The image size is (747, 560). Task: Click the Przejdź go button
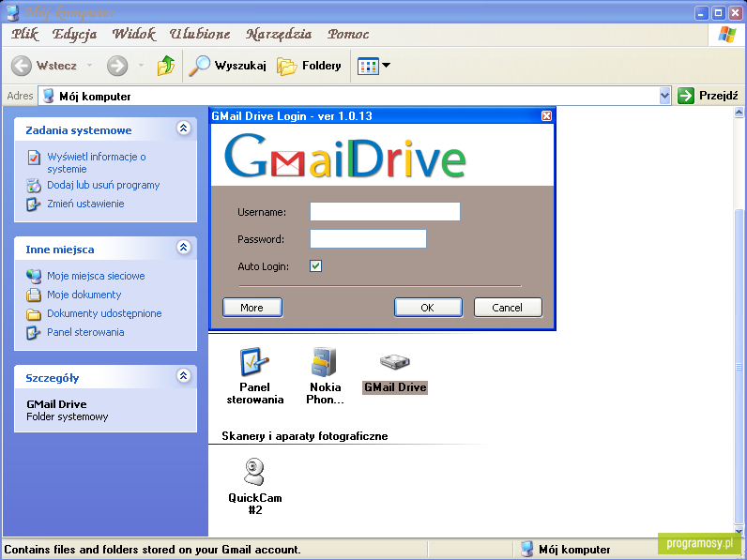708,96
